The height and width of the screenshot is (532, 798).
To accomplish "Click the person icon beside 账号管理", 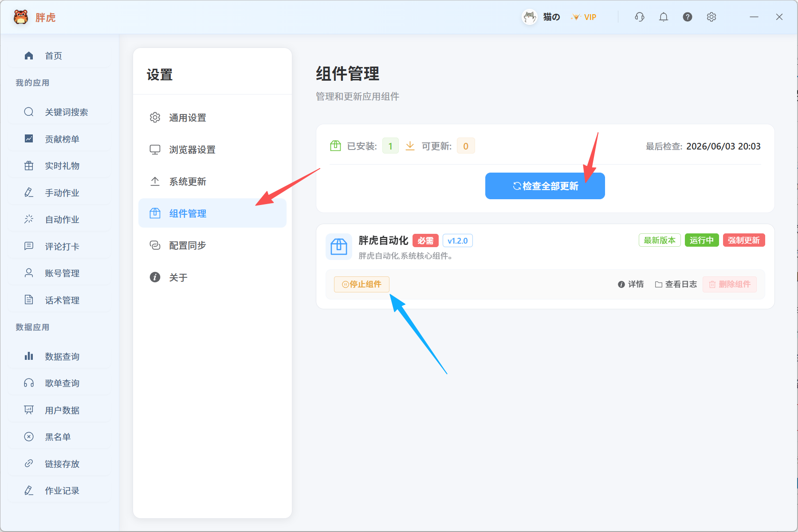I will pos(29,272).
